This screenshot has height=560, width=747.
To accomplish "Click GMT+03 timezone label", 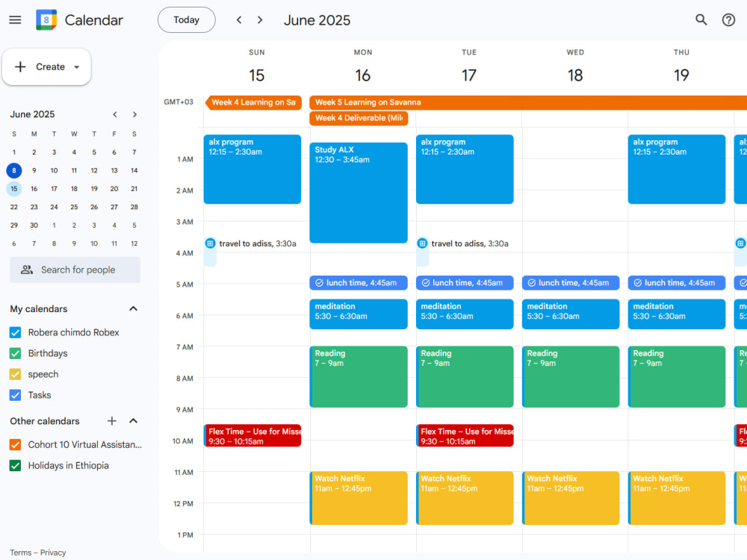I will 179,102.
